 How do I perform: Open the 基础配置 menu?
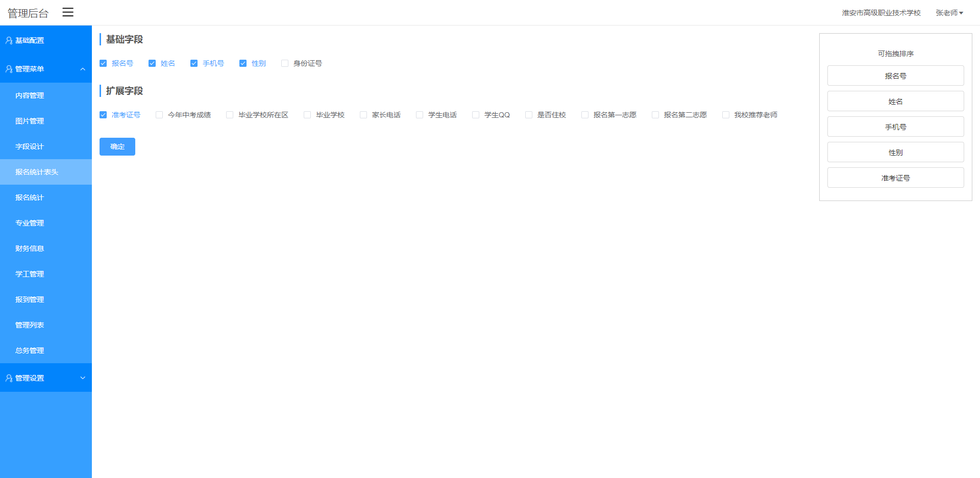46,40
